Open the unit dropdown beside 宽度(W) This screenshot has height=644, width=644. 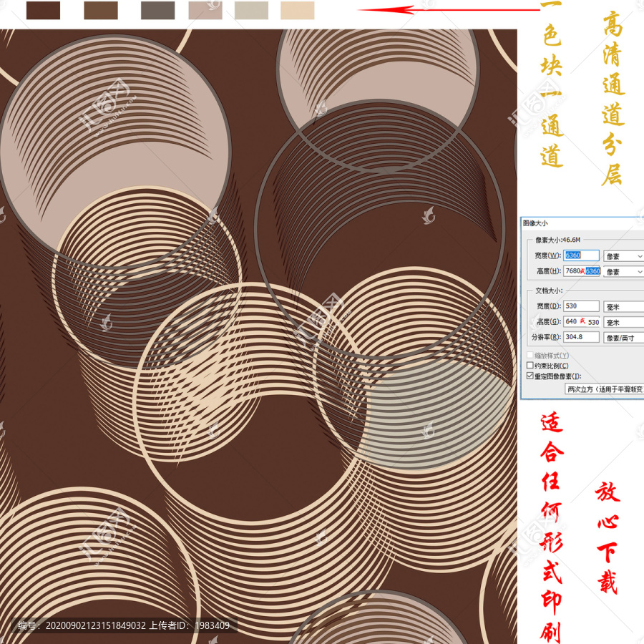pyautogui.click(x=623, y=256)
